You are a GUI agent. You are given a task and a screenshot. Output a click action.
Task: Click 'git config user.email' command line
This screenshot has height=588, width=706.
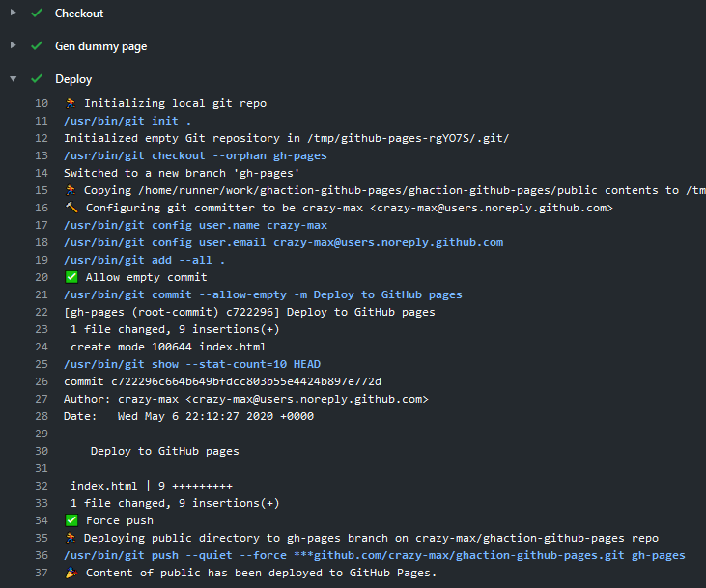[x=284, y=242]
